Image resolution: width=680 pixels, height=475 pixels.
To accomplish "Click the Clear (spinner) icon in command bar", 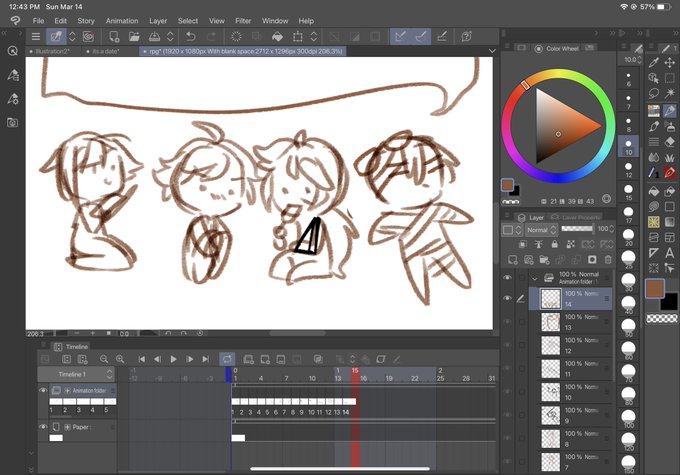I will (x=236, y=37).
